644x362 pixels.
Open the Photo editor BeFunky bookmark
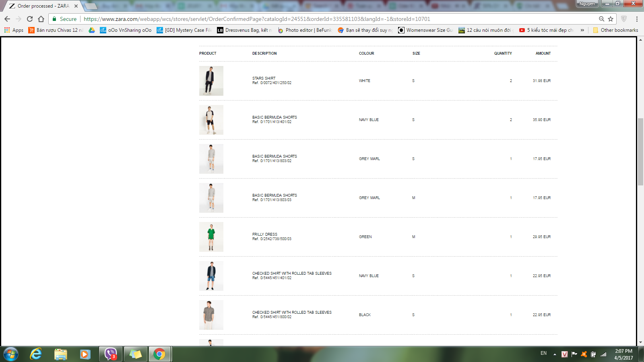[x=305, y=30]
